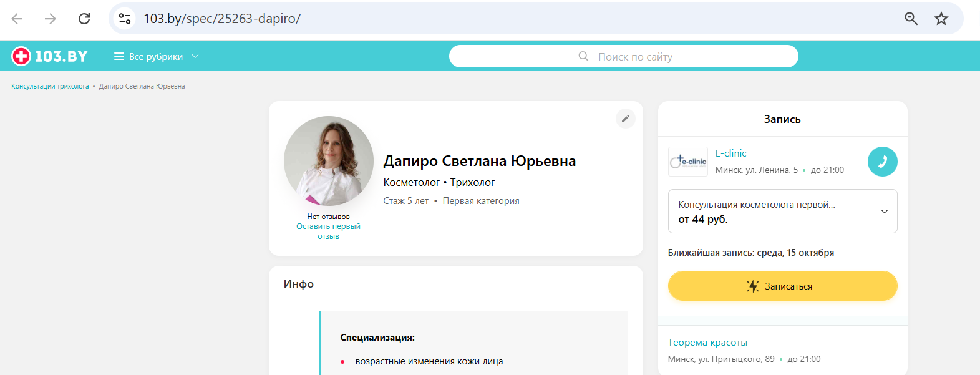980x375 pixels.
Task: Open the Теорема красоты link
Action: [x=707, y=343]
